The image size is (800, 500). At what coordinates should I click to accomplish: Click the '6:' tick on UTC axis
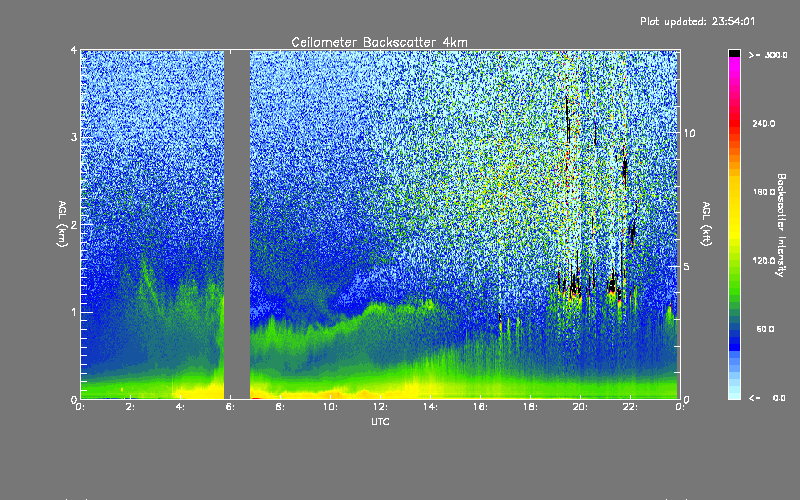(x=231, y=407)
